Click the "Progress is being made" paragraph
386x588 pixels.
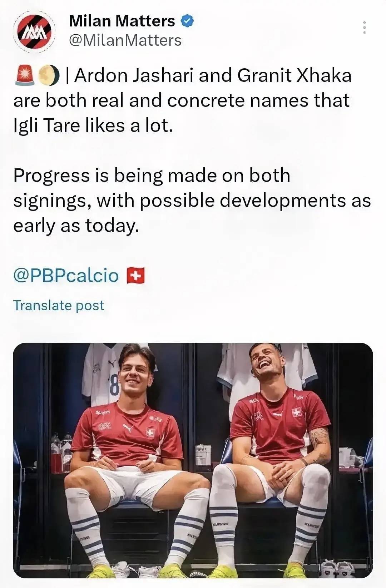click(x=192, y=200)
